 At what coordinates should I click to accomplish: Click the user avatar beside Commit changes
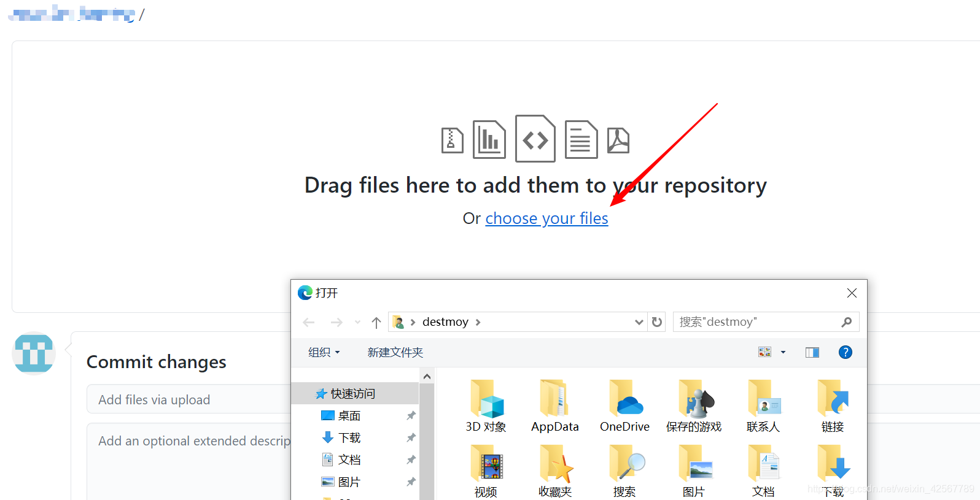pos(34,353)
